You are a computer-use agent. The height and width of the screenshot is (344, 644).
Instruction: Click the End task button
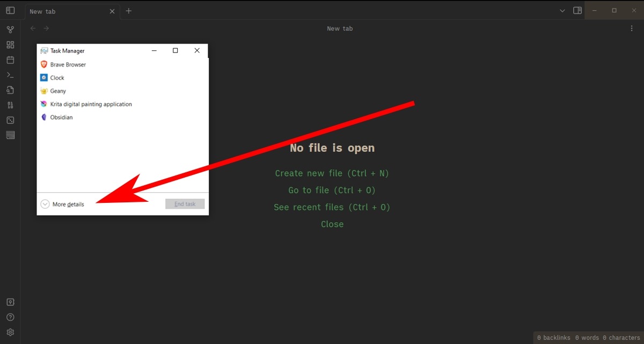tap(185, 204)
